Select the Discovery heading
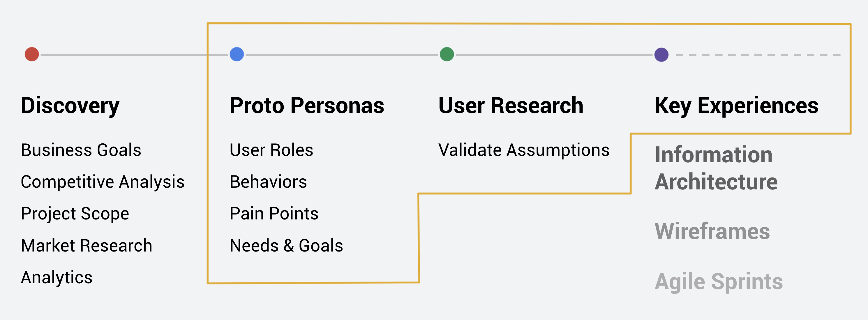 pyautogui.click(x=70, y=106)
